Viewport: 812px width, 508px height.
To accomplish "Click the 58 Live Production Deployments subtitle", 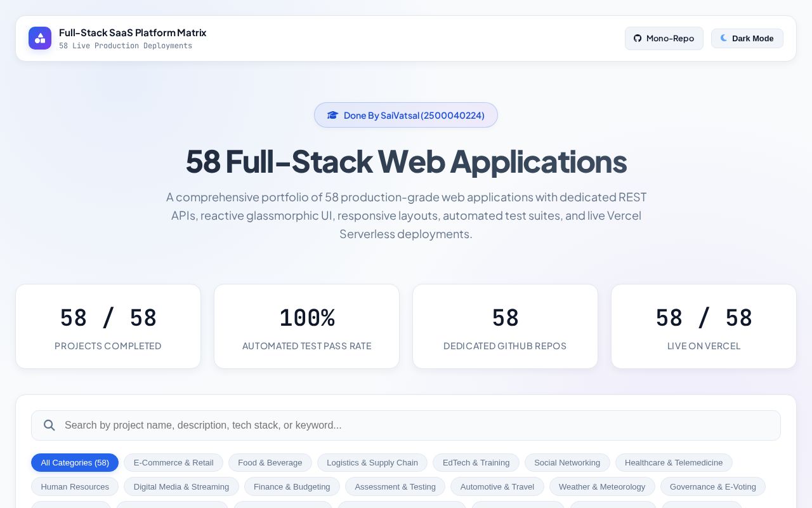I will [x=126, y=46].
